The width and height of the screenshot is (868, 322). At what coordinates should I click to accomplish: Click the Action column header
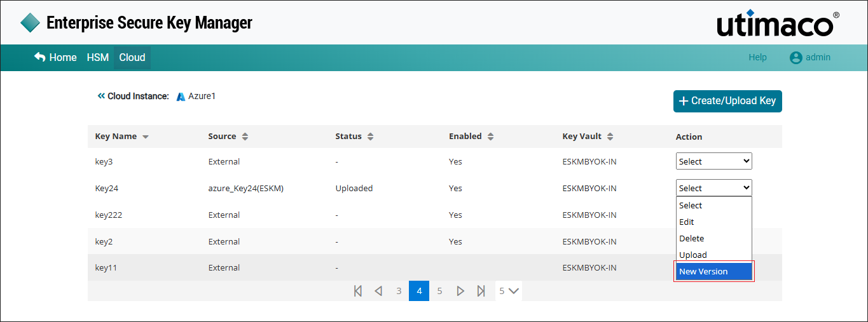click(x=689, y=137)
